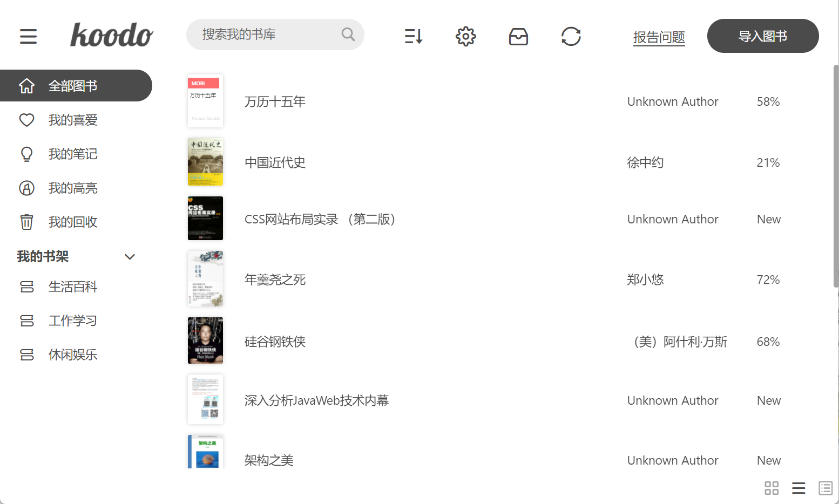
Task: Click Unknown Author in the 万历十五年 row
Action: [x=673, y=101]
